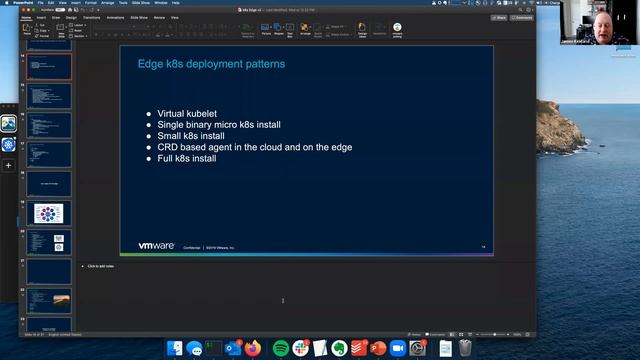
Task: Switch to the Animations tab
Action: [116, 18]
